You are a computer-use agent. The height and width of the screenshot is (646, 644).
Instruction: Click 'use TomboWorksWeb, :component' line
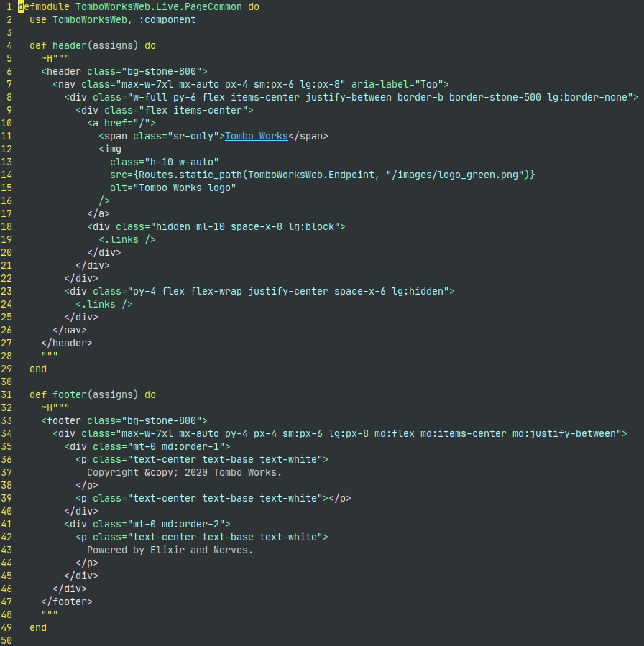[112, 19]
